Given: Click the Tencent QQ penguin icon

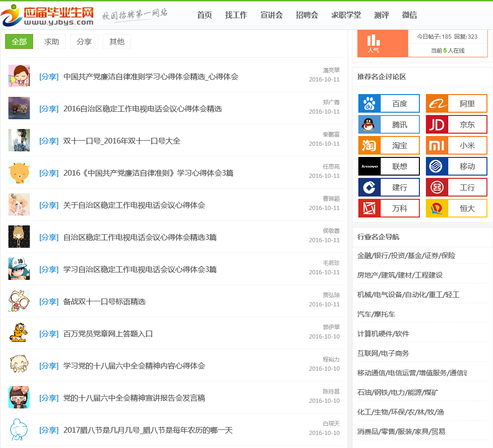Looking at the screenshot, I should [370, 124].
